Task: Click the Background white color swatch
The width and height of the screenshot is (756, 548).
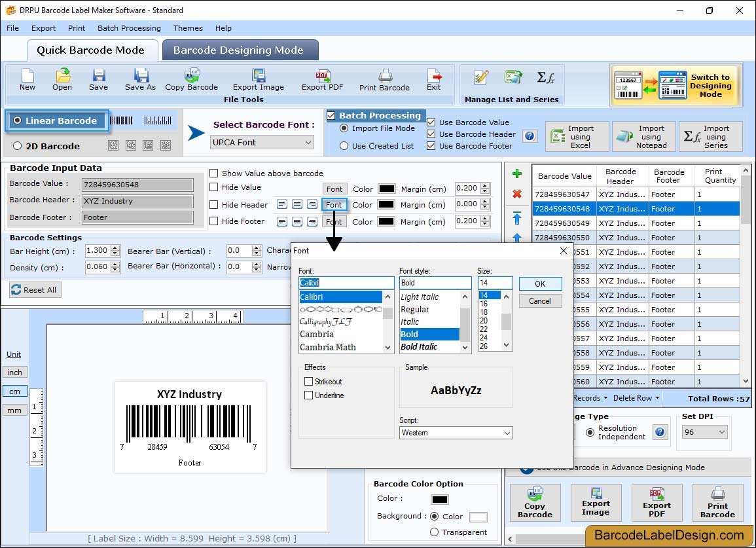Action: pyautogui.click(x=478, y=517)
